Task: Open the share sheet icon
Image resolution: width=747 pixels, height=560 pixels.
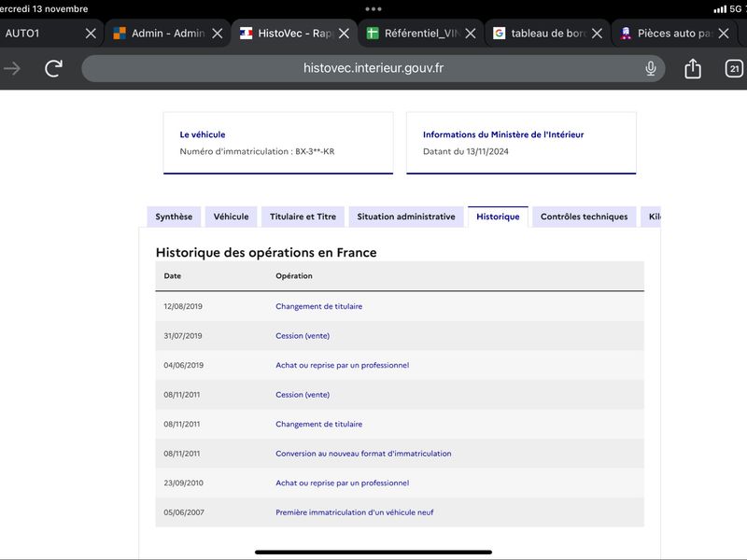Action: [693, 68]
